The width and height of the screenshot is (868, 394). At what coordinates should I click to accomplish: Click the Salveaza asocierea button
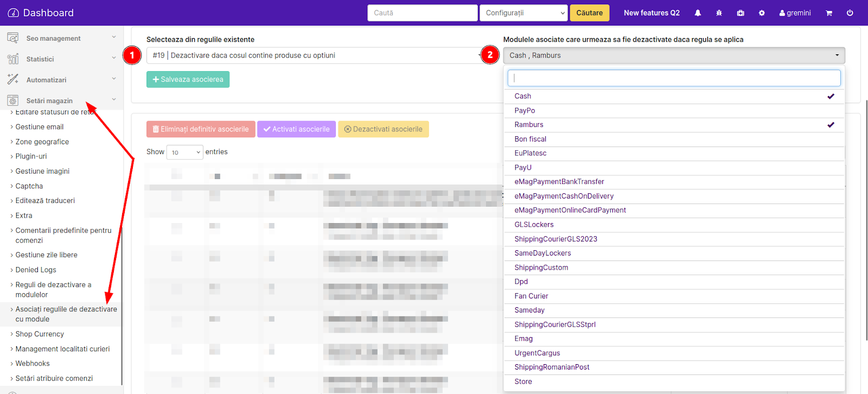click(x=188, y=79)
